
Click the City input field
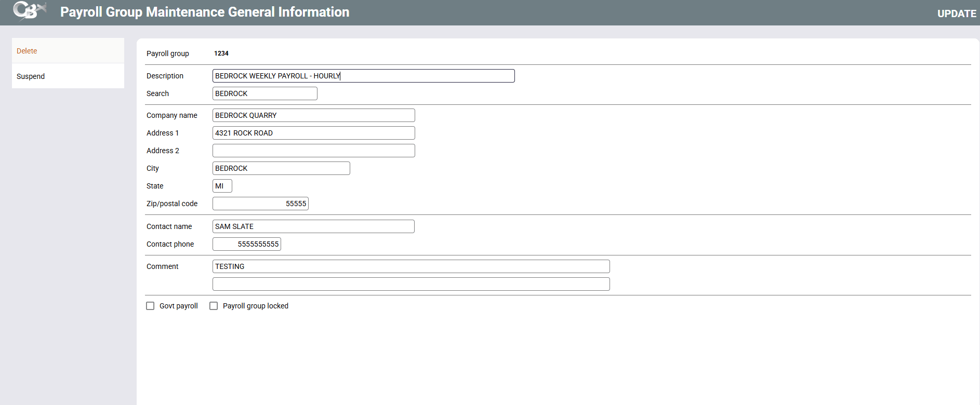pyautogui.click(x=281, y=168)
